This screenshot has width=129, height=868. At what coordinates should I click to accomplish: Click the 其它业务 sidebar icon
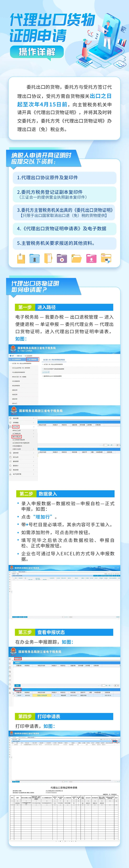pos(11,457)
